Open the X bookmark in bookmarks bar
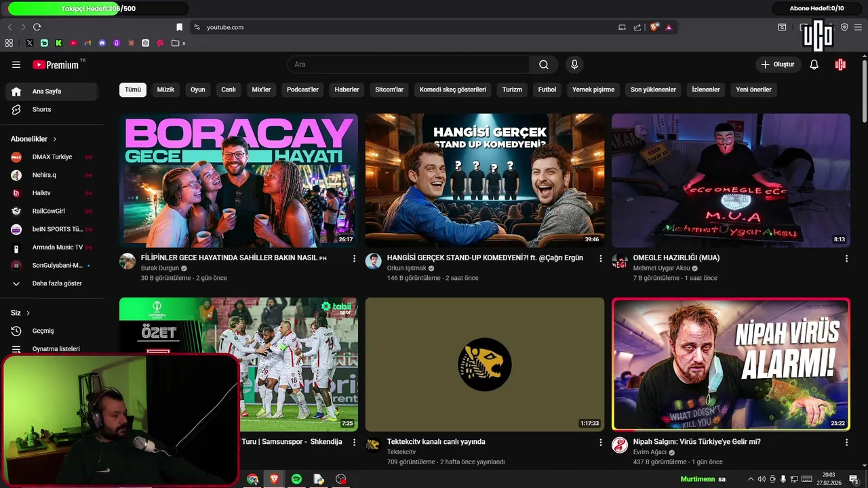Viewport: 868px width, 488px height. click(x=30, y=43)
